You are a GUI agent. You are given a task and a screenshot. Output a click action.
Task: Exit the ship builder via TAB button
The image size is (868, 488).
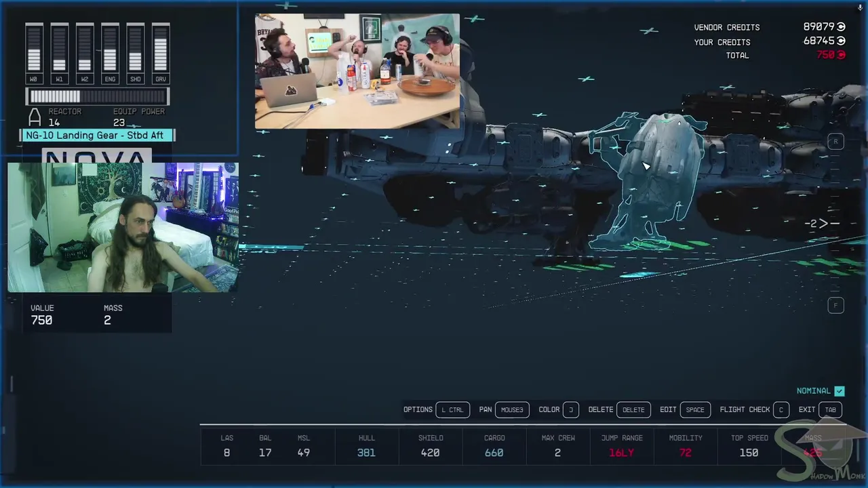coord(830,409)
